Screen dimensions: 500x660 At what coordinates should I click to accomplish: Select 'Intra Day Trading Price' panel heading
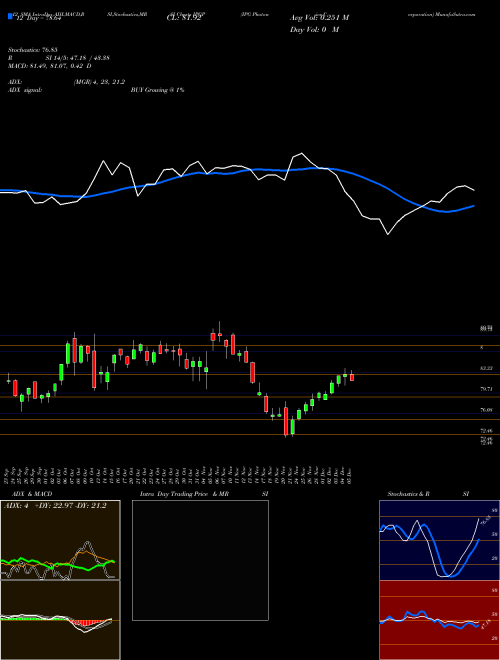[x=174, y=494]
